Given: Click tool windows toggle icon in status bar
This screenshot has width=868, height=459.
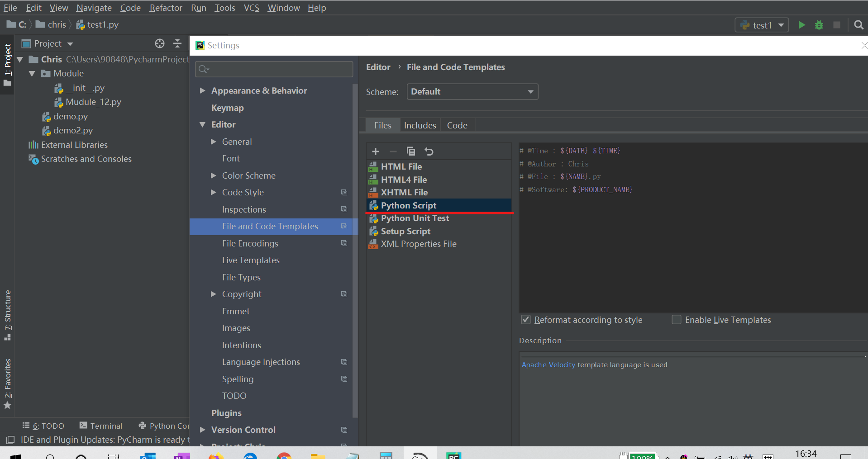Looking at the screenshot, I should tap(10, 440).
